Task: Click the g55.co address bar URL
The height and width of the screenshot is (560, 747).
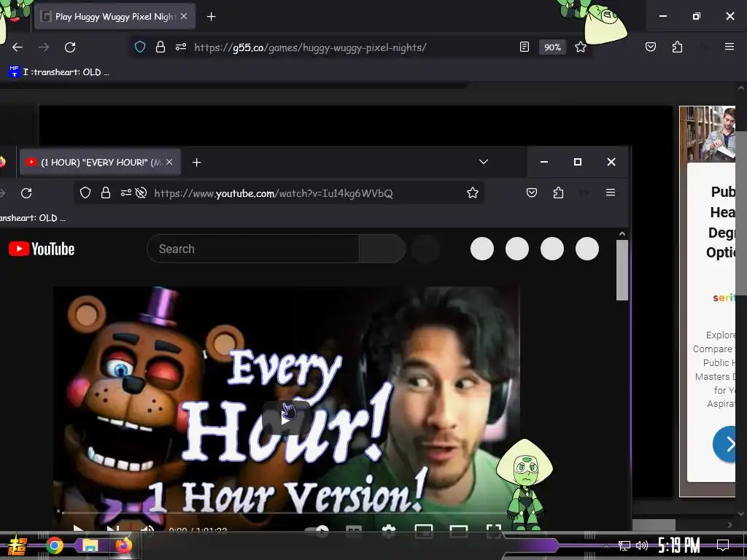Action: click(310, 47)
